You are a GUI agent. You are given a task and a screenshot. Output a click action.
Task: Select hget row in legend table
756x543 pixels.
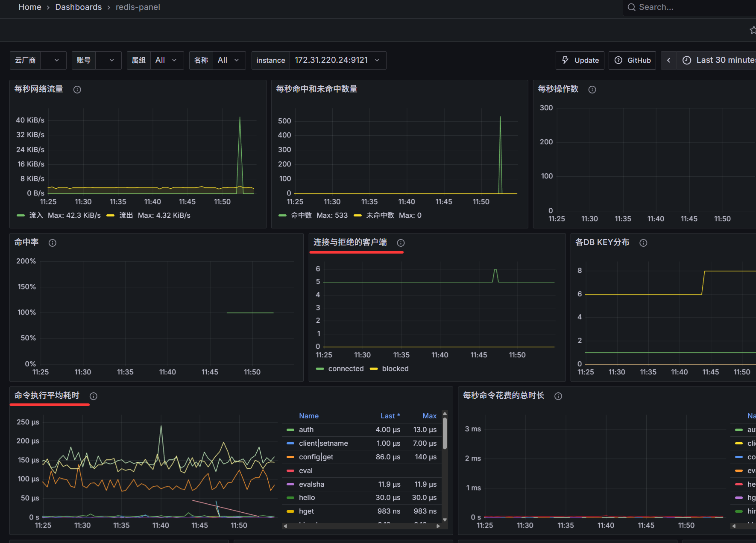[362, 511]
